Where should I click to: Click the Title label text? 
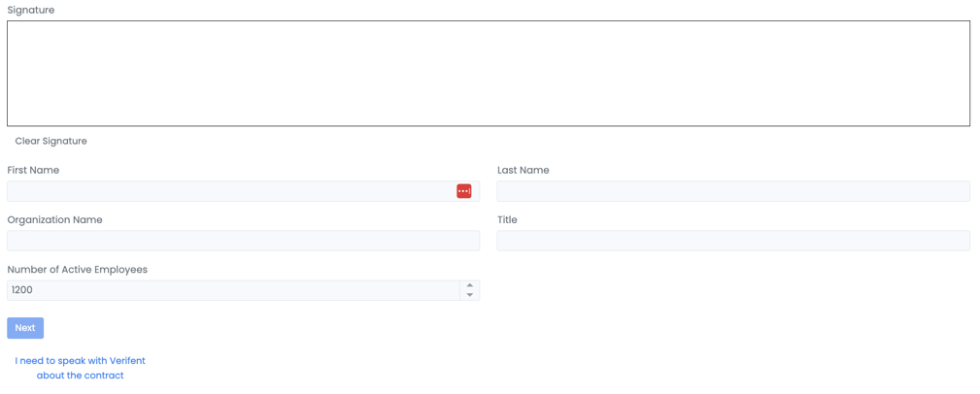point(507,219)
